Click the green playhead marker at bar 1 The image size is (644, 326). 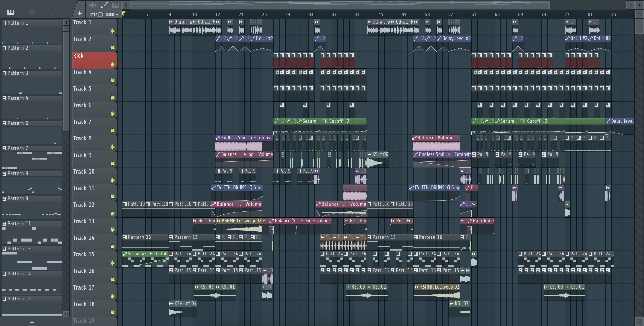point(123,13)
